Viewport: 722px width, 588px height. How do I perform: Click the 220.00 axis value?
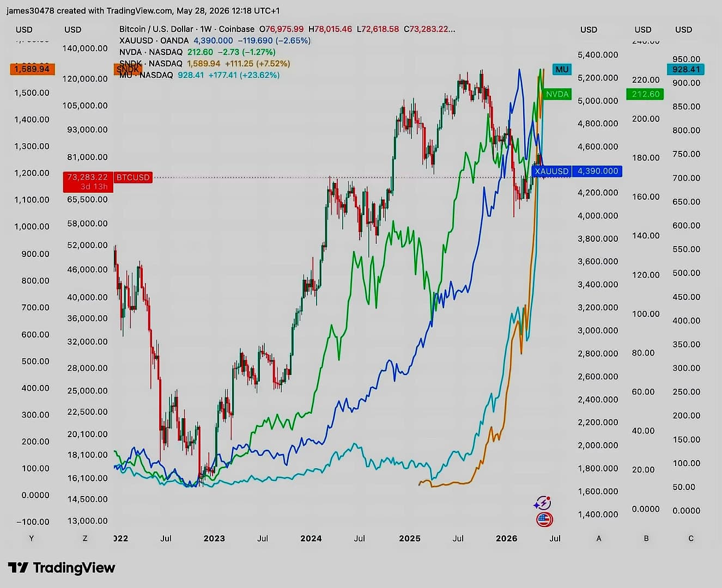click(646, 80)
